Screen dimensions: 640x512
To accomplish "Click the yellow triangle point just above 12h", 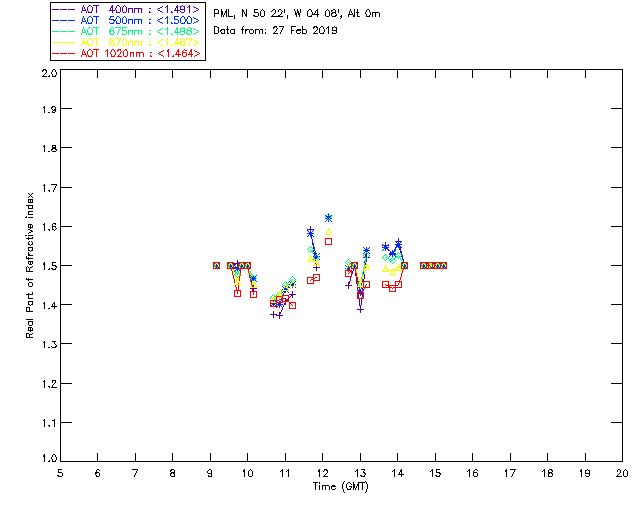I will point(329,232).
